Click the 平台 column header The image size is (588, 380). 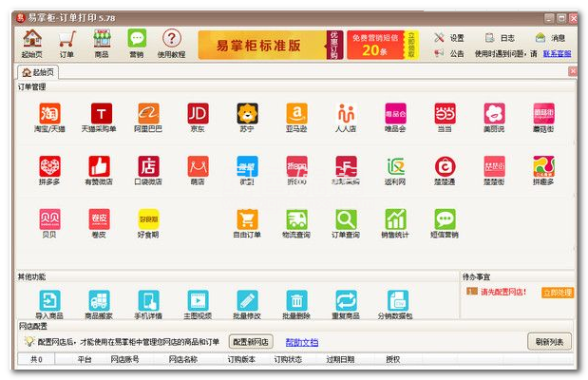click(x=85, y=359)
